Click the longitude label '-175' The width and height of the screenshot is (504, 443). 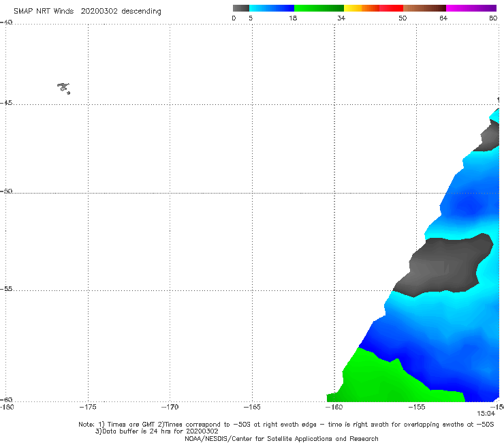tap(88, 407)
